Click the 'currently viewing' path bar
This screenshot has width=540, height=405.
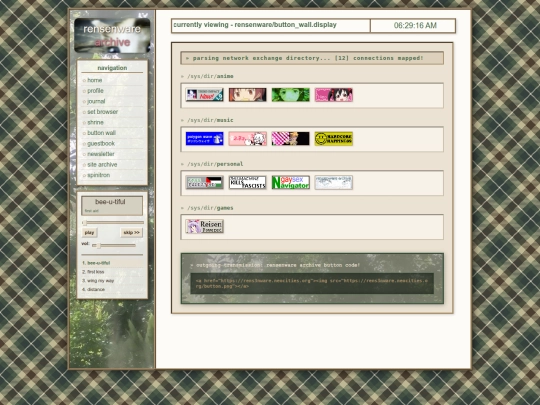[271, 25]
